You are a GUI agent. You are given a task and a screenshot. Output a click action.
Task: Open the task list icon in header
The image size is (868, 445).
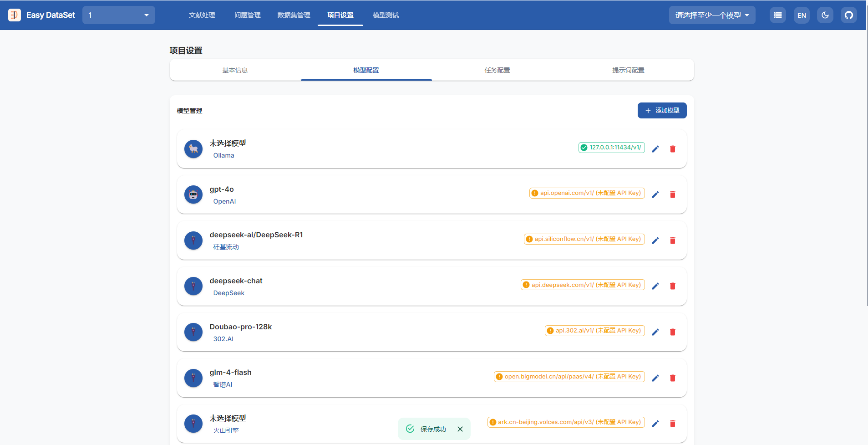point(778,15)
